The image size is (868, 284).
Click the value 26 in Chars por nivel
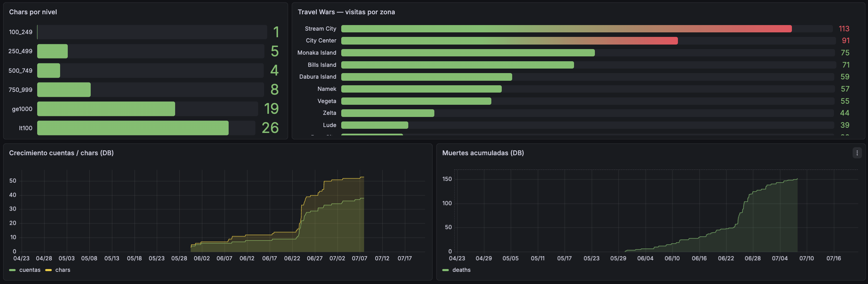coord(270,128)
